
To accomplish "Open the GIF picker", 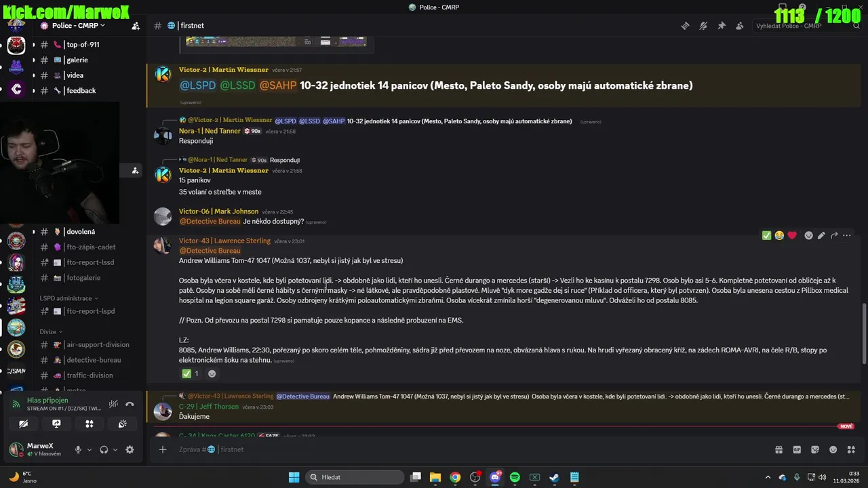I will click(x=797, y=449).
